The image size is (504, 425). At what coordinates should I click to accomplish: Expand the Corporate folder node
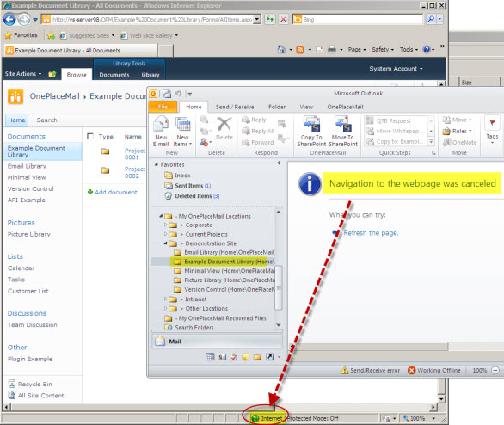coord(165,225)
